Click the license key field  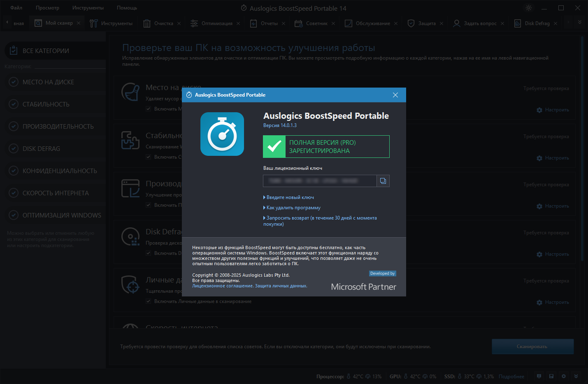coord(320,181)
